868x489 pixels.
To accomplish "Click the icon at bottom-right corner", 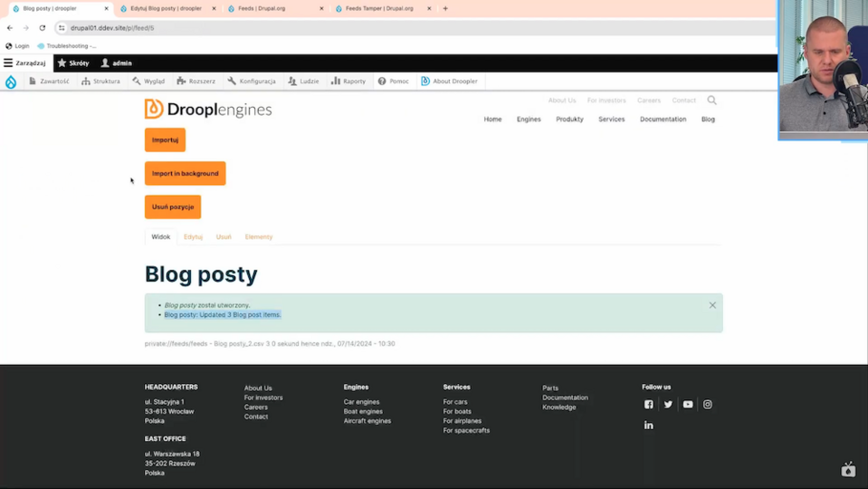I will click(x=848, y=470).
